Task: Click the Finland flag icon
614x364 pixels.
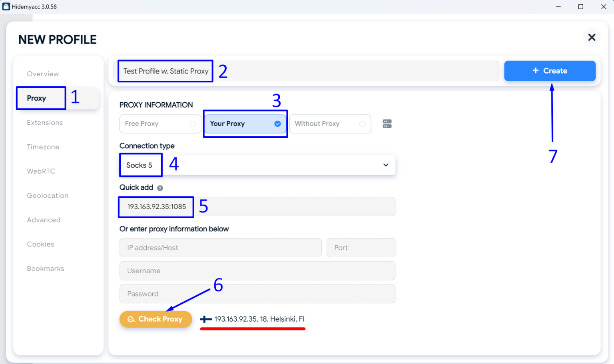Action: (x=205, y=319)
